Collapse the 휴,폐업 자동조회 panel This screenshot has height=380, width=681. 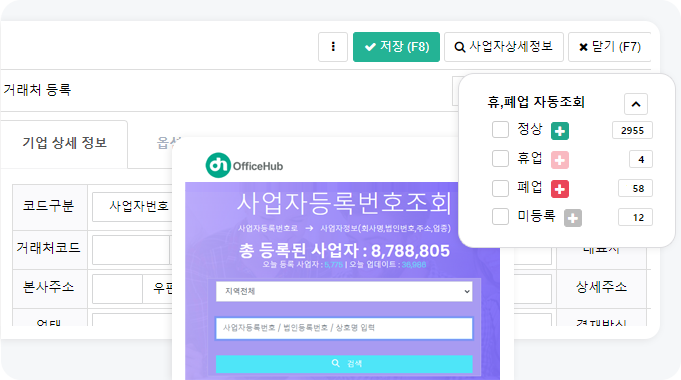[x=636, y=104]
